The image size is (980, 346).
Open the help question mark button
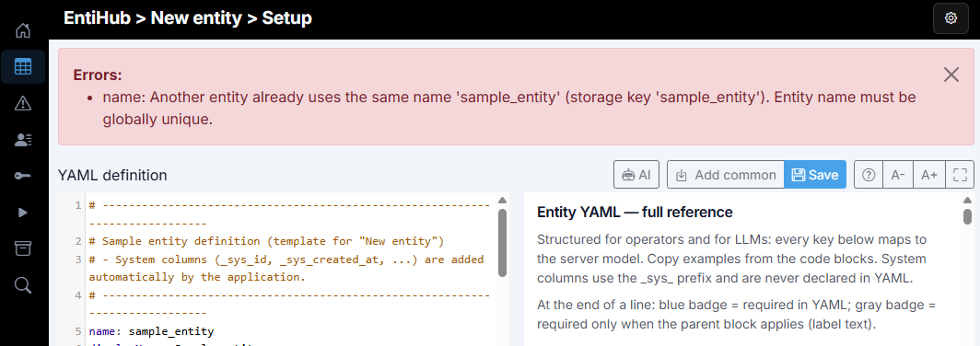(869, 175)
